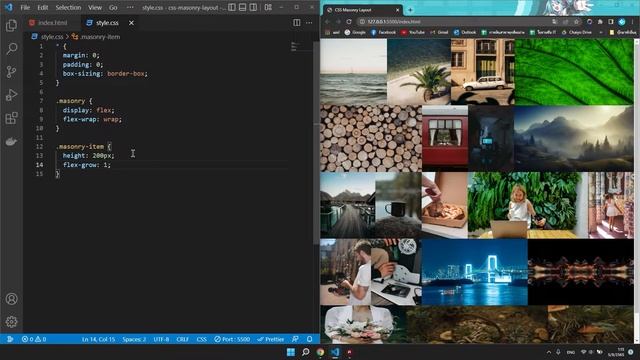
Task: Open Customize Layout icon in title bar
Action: 268,7
